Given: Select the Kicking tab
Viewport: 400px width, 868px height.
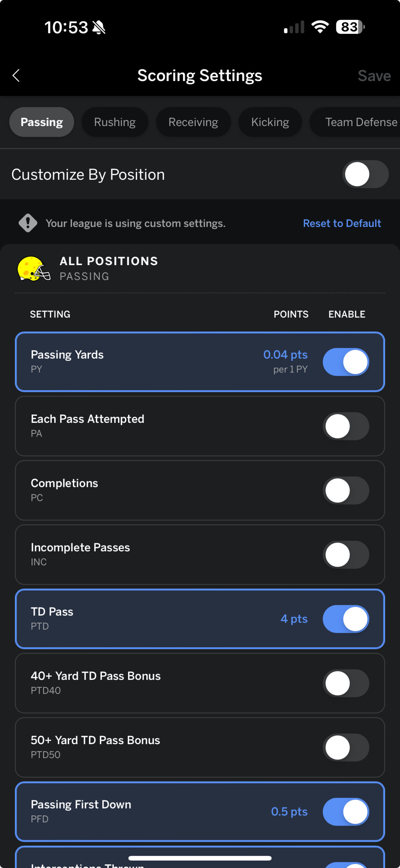Looking at the screenshot, I should pos(270,122).
